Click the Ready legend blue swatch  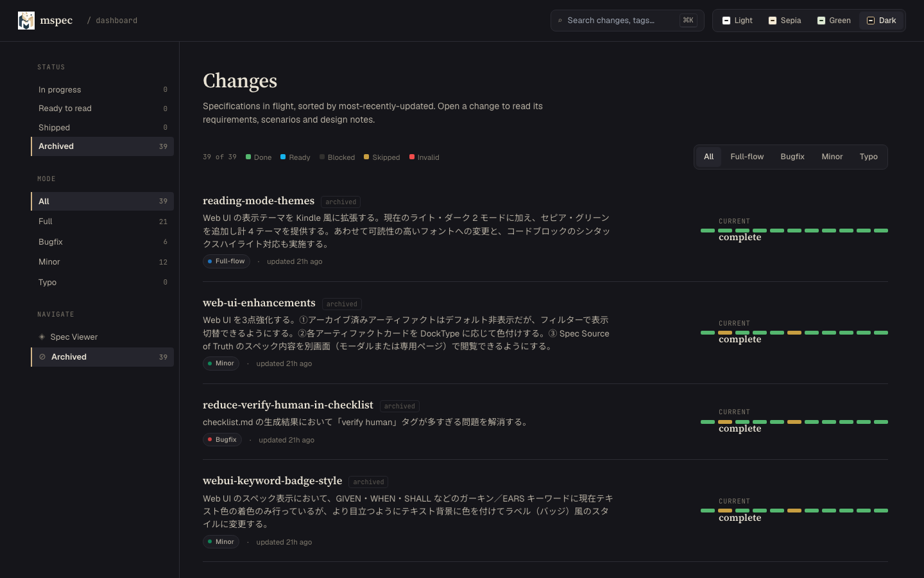tap(283, 157)
